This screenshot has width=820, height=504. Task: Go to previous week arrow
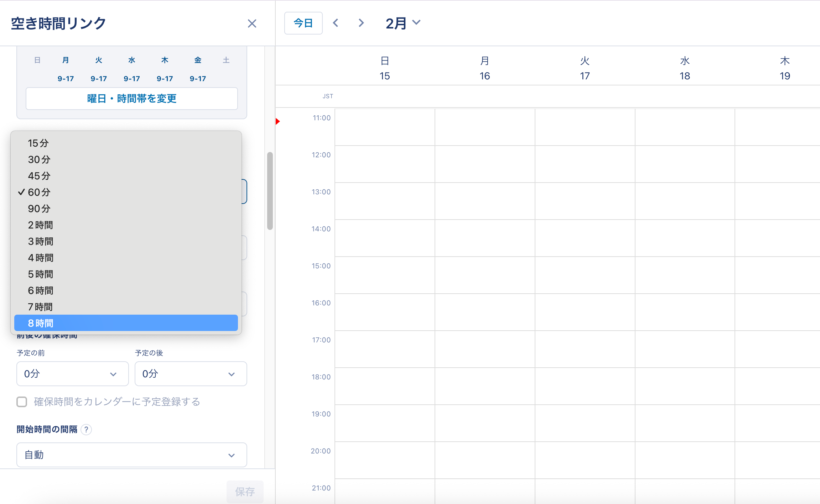pyautogui.click(x=336, y=23)
